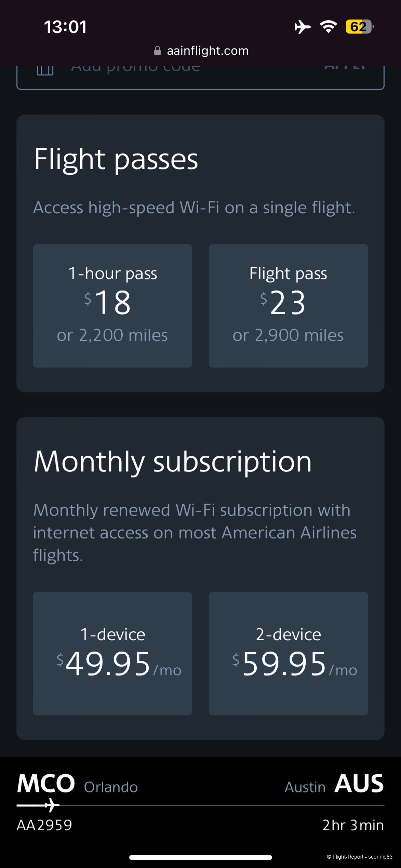This screenshot has height=868, width=401.
Task: Pick the 2-device $59.95 monthly plan
Action: pyautogui.click(x=288, y=653)
